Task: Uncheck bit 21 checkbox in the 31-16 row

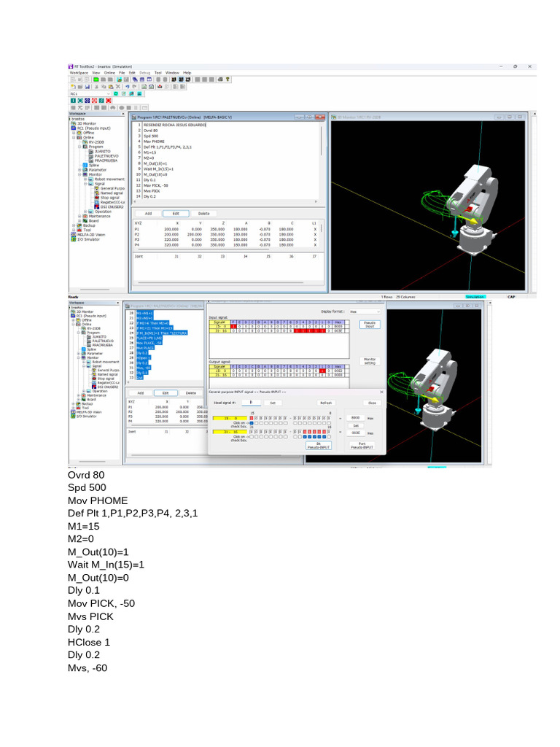Action: [305, 436]
